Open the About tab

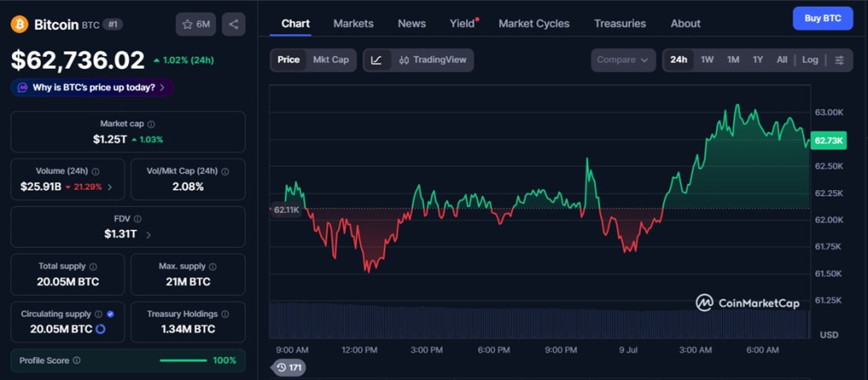(685, 24)
